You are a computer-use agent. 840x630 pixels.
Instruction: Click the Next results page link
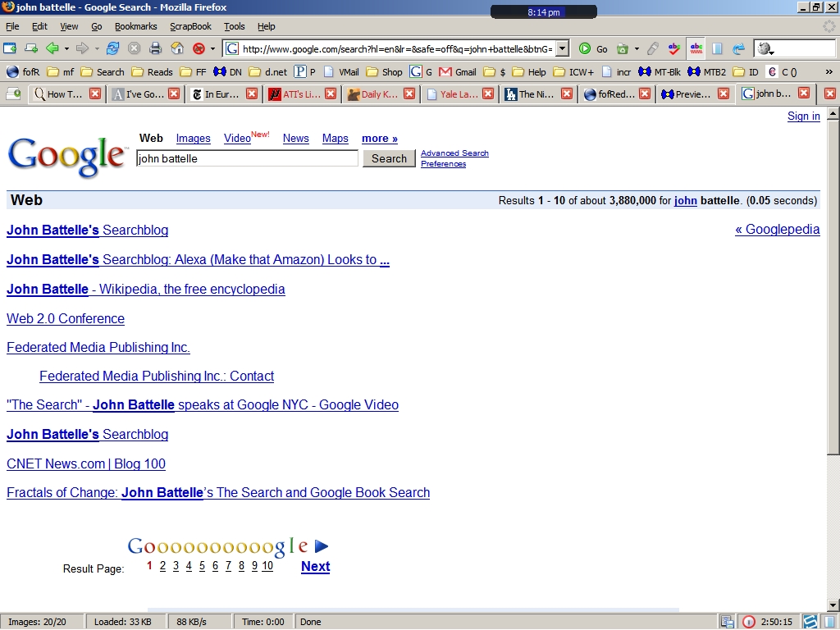316,566
